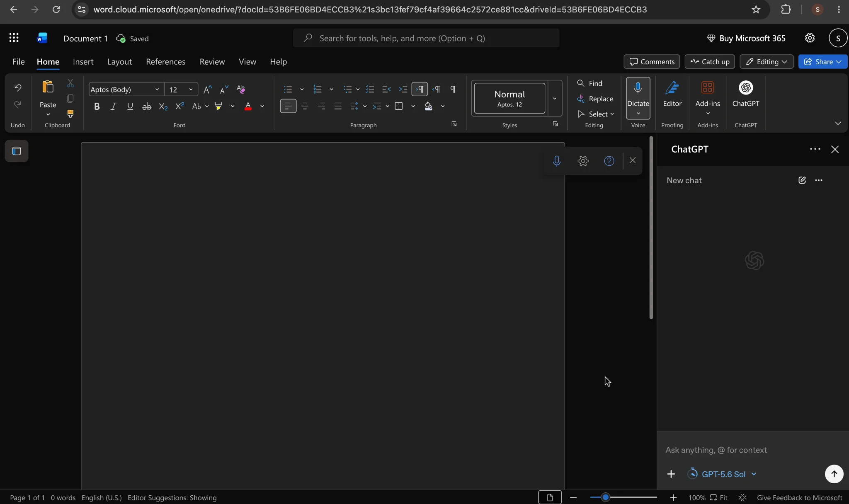Add attachment with plus in ChatGPT

click(x=671, y=474)
